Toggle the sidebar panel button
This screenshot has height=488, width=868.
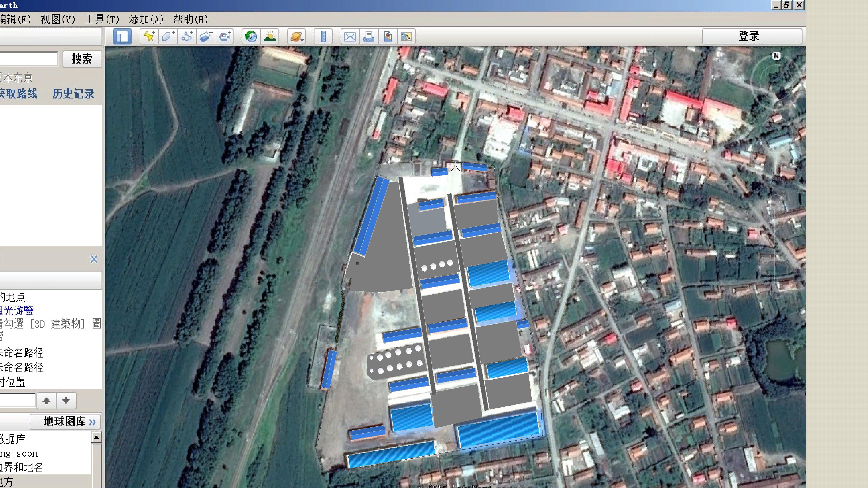122,36
